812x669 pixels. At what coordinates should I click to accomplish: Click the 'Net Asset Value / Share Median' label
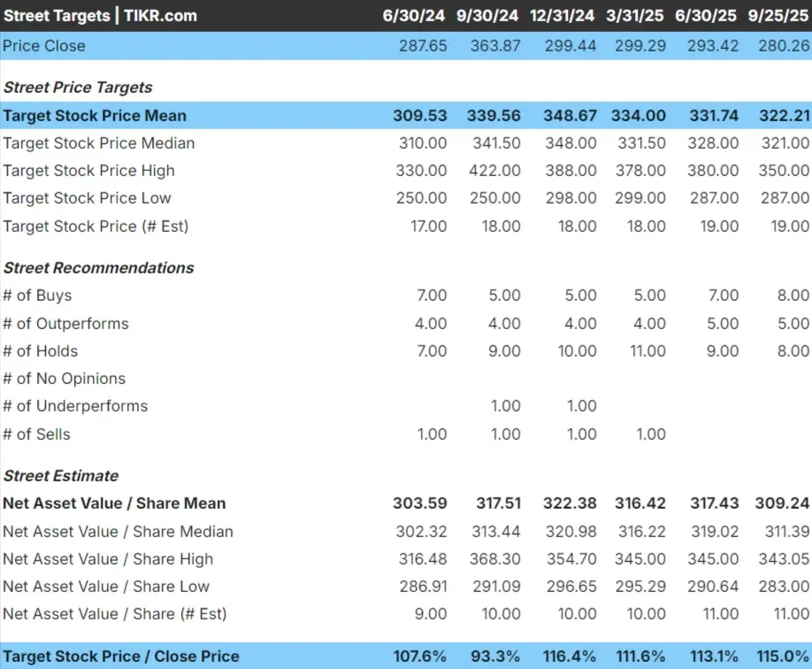pos(118,532)
